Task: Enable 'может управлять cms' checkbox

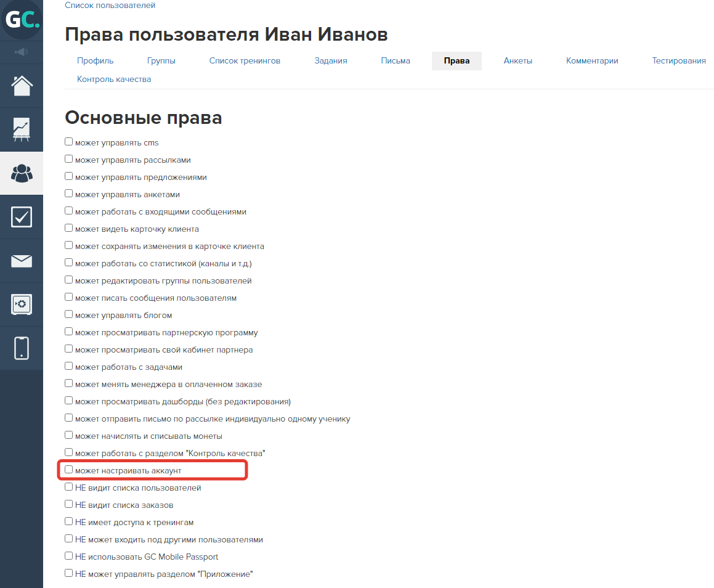Action: coord(69,142)
